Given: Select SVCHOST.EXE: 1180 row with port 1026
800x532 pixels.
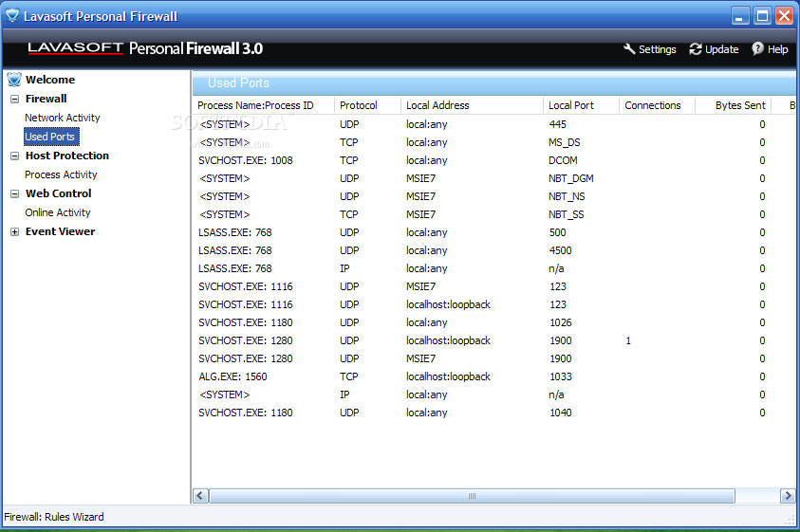Looking at the screenshot, I should [493, 322].
